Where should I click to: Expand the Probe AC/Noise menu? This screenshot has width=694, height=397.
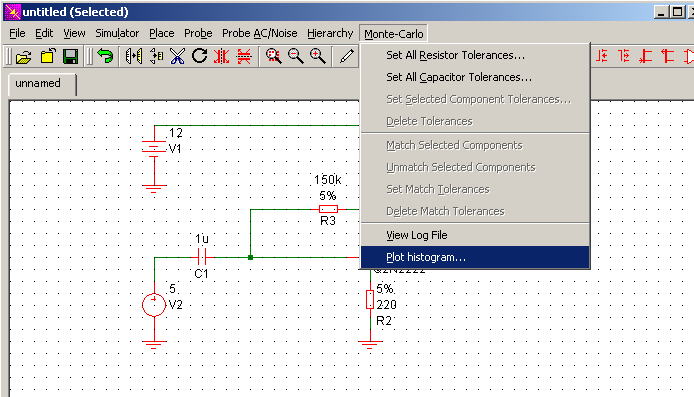coord(259,34)
